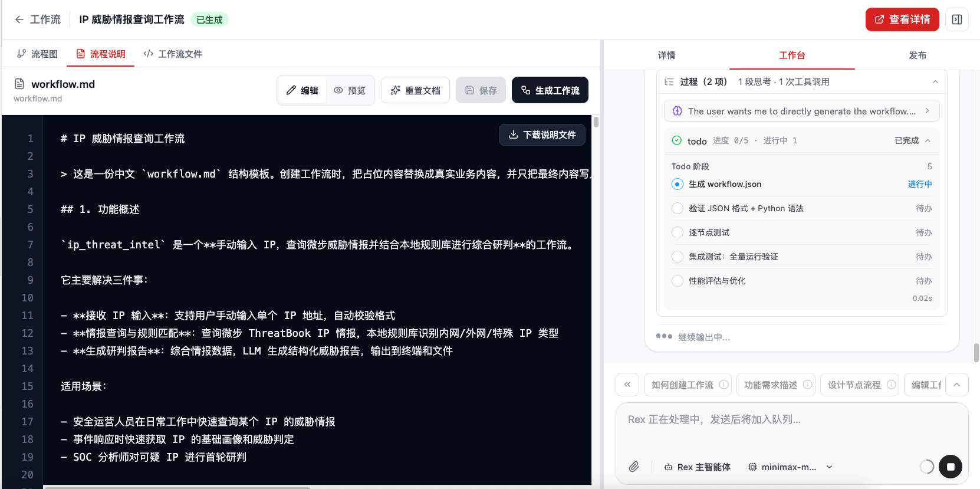Select the 集成测试：全量运行验证 todo circle
Image resolution: width=980 pixels, height=489 pixels.
click(x=678, y=257)
